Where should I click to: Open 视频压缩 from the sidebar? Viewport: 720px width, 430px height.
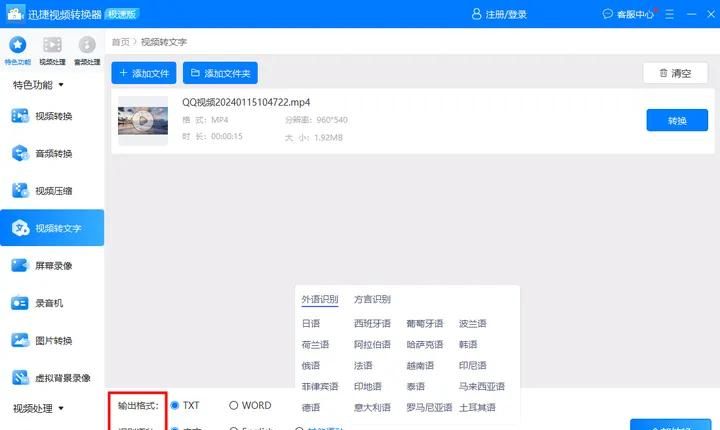click(52, 190)
